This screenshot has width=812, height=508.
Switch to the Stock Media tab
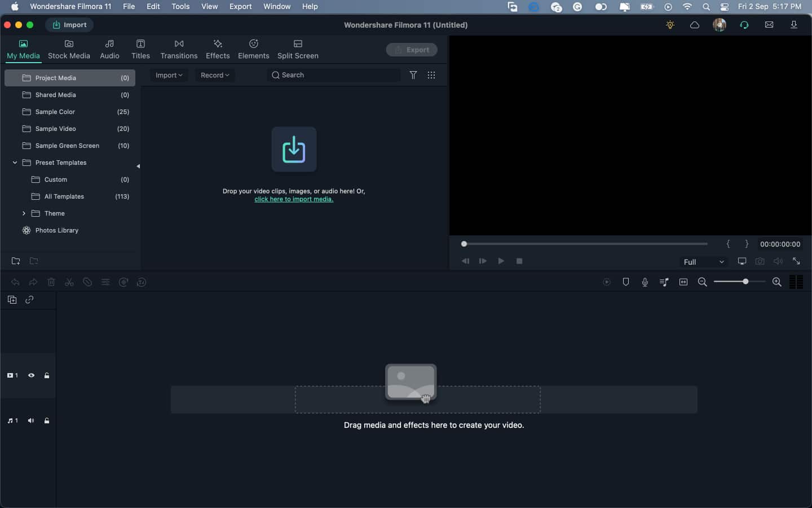coord(69,50)
